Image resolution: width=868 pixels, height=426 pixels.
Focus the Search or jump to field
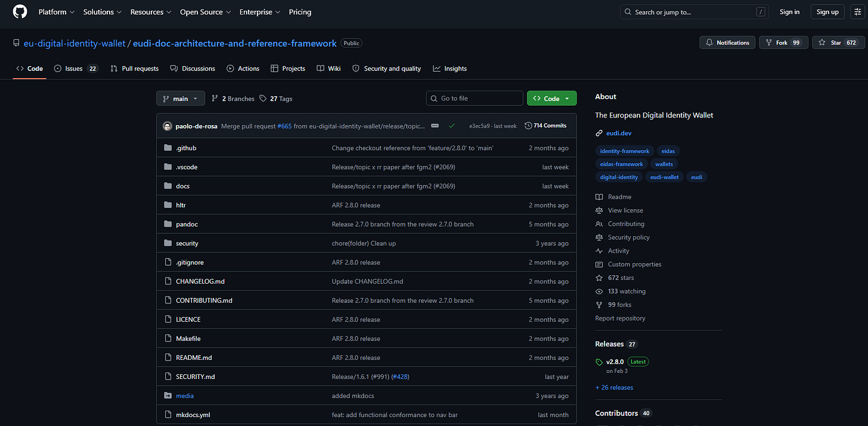tap(695, 12)
